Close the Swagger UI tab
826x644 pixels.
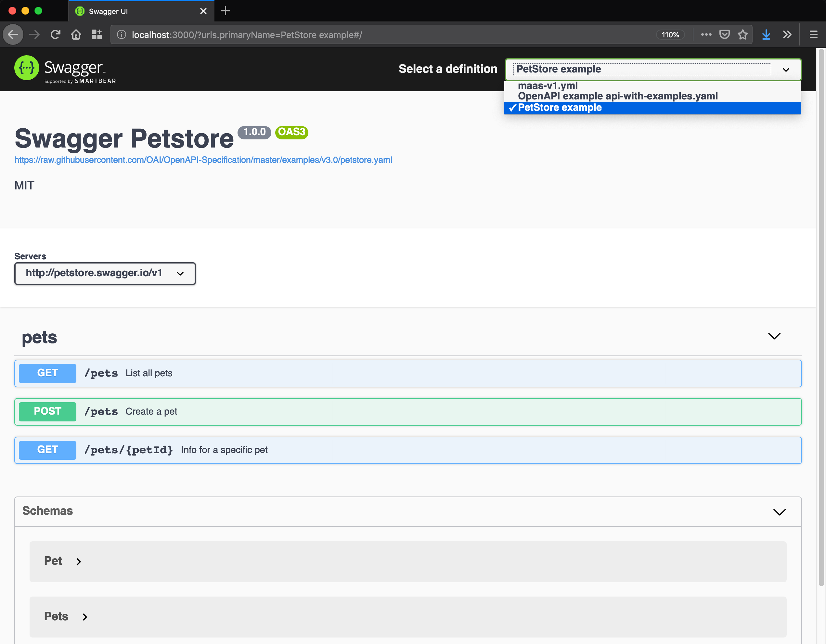(203, 11)
